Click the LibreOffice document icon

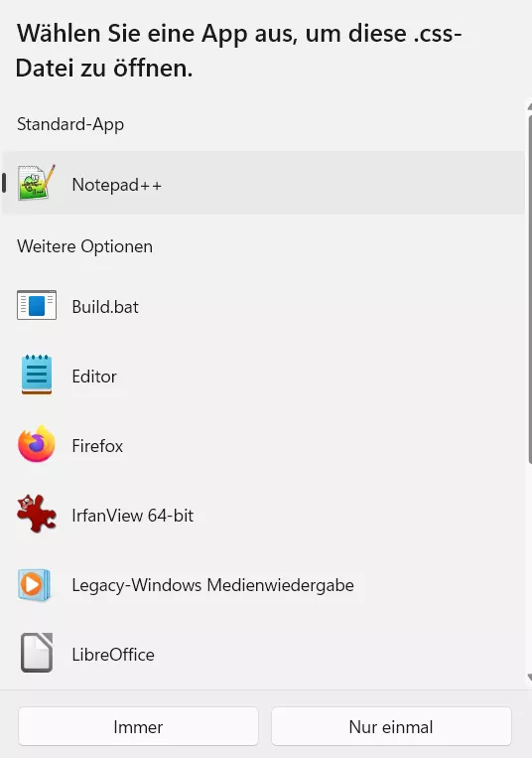tap(37, 653)
